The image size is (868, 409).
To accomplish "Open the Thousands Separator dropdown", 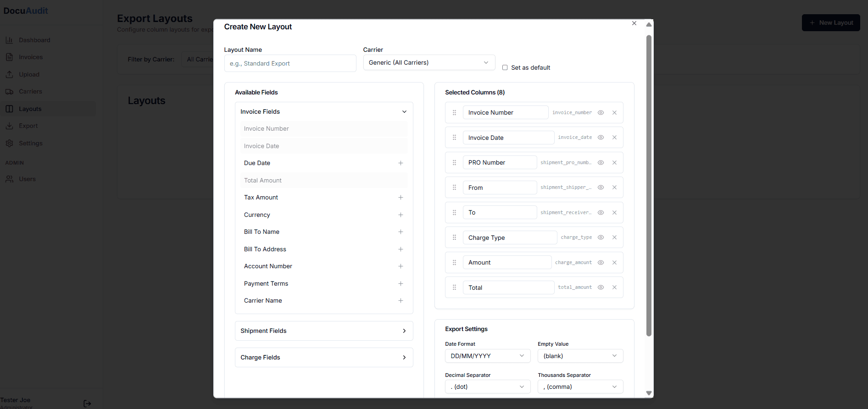I will pyautogui.click(x=580, y=387).
